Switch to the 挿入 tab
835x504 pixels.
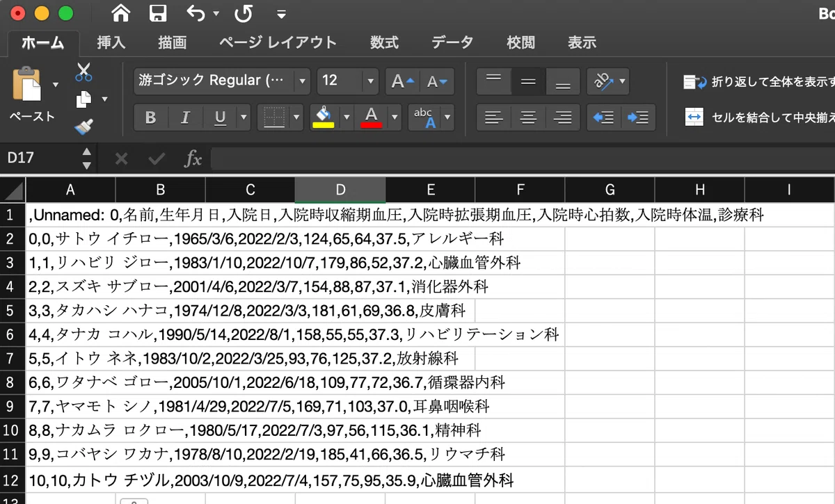tap(111, 43)
